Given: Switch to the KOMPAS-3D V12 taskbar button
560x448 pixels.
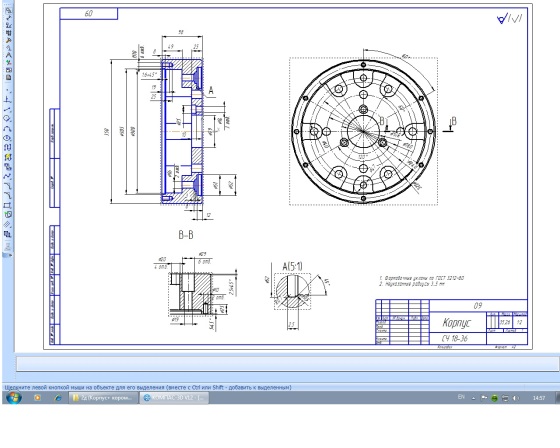Looking at the screenshot, I should coord(174,398).
